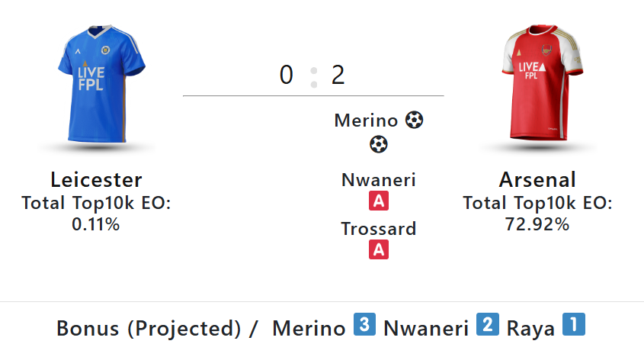Click the Arsenal score of 2
The height and width of the screenshot is (344, 644).
338,75
